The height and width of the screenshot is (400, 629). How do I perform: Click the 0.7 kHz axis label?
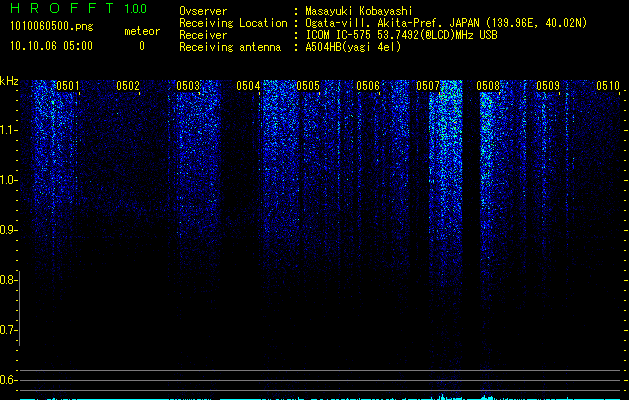click(8, 330)
